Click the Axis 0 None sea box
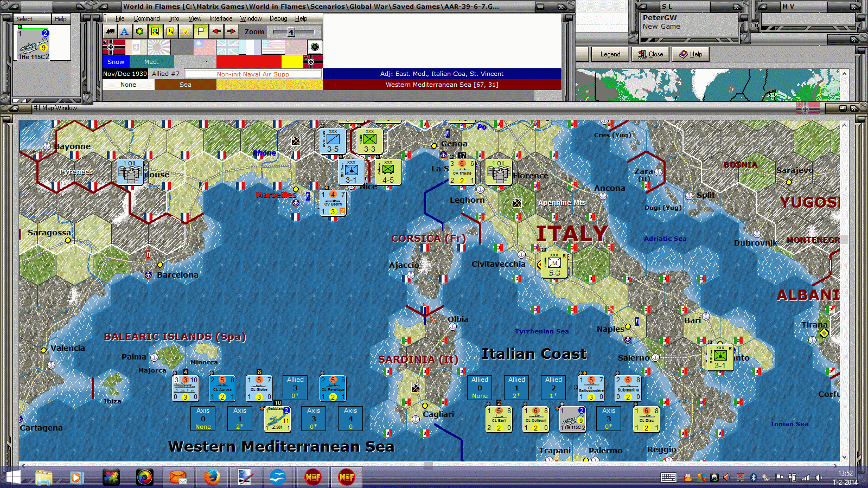The image size is (868, 488). 203,419
